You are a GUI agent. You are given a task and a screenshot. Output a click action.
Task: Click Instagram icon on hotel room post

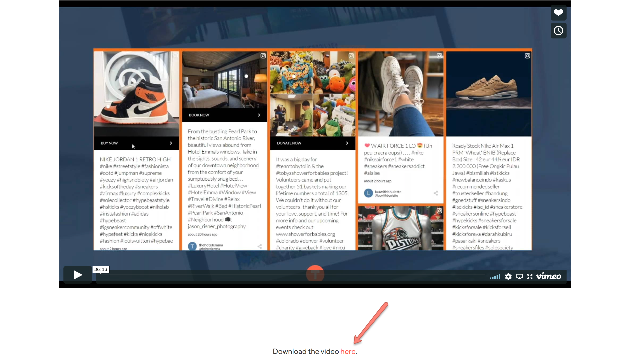click(263, 56)
